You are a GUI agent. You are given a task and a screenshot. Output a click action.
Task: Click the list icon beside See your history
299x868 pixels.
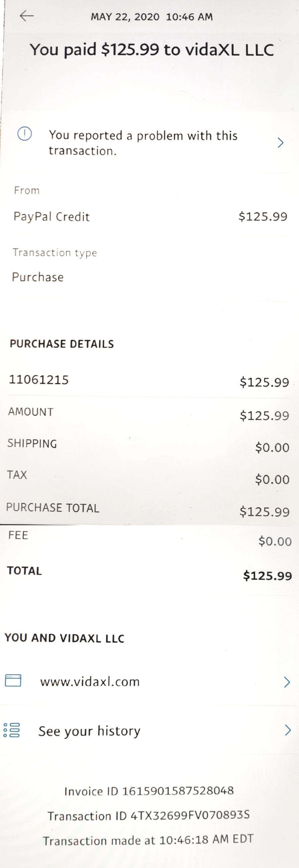12,730
